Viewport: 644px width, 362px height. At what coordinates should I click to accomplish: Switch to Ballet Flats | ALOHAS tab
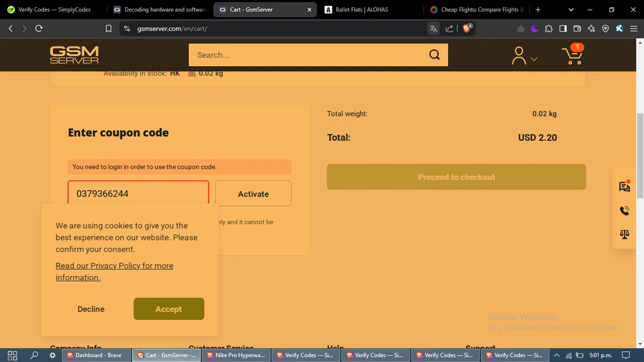[371, 9]
